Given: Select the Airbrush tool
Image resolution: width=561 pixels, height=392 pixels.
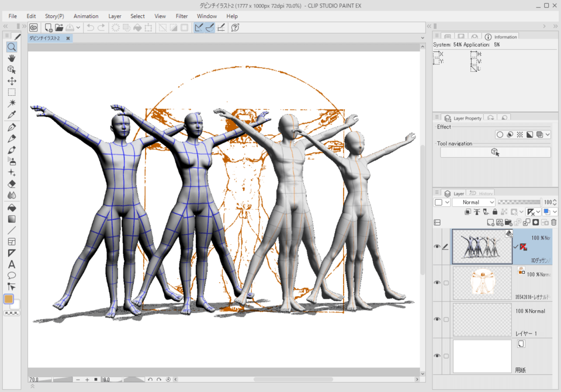Looking at the screenshot, I should pos(12,161).
